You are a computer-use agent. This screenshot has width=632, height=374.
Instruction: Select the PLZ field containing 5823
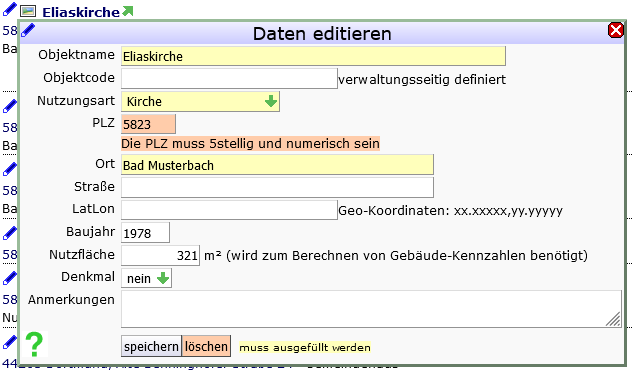click(148, 124)
